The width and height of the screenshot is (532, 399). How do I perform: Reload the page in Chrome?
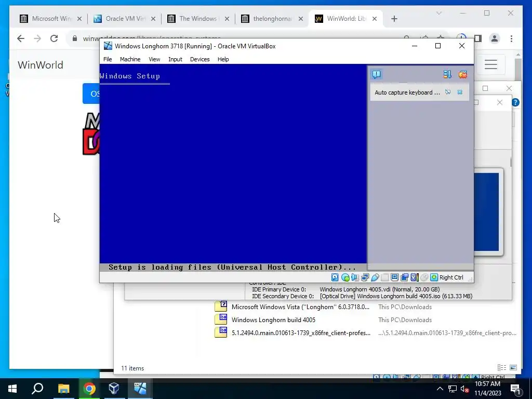[54, 38]
